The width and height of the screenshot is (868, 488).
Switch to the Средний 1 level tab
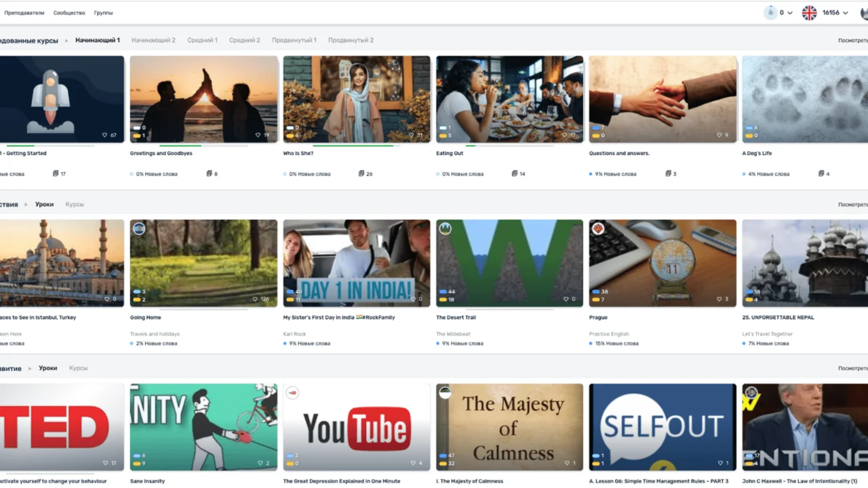pyautogui.click(x=202, y=40)
